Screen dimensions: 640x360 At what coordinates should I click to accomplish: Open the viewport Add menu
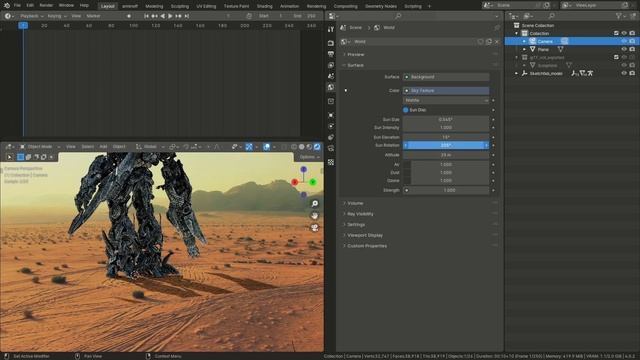point(103,147)
